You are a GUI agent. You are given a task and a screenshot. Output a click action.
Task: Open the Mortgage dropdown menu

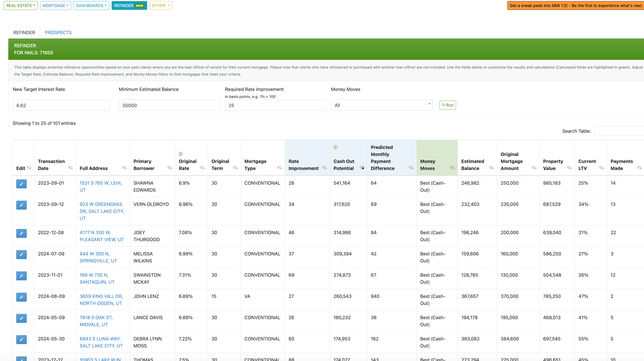pos(55,5)
